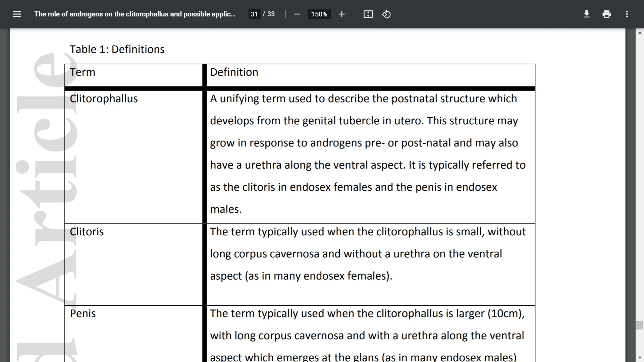Open the more actions three-dot menu

[627, 14]
